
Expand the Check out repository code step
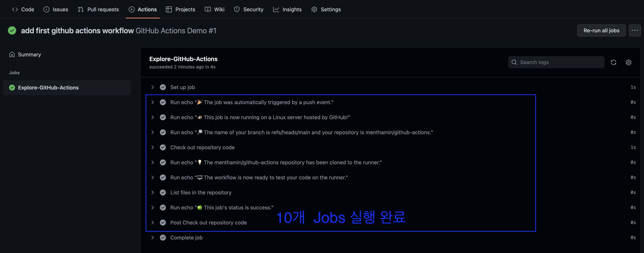click(x=153, y=147)
